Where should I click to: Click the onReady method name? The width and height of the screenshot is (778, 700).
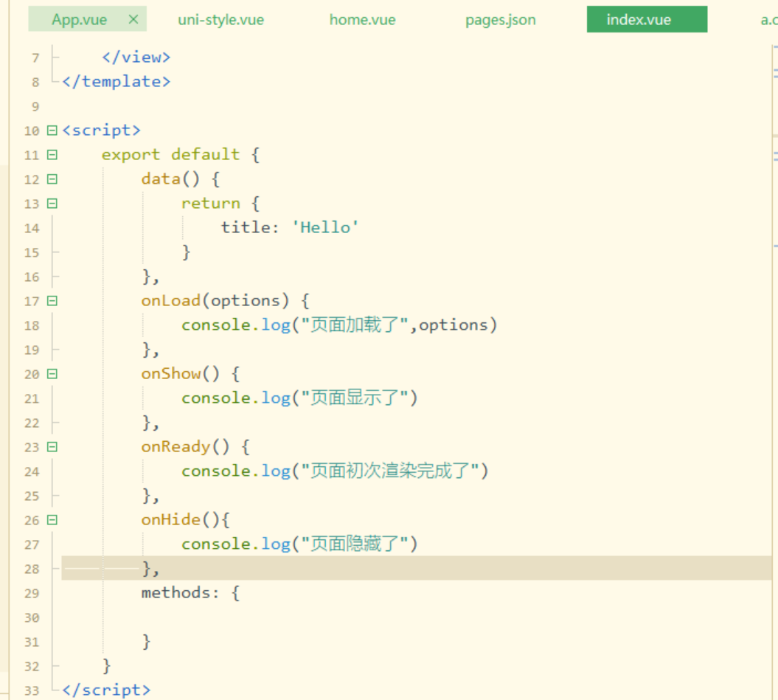(176, 446)
